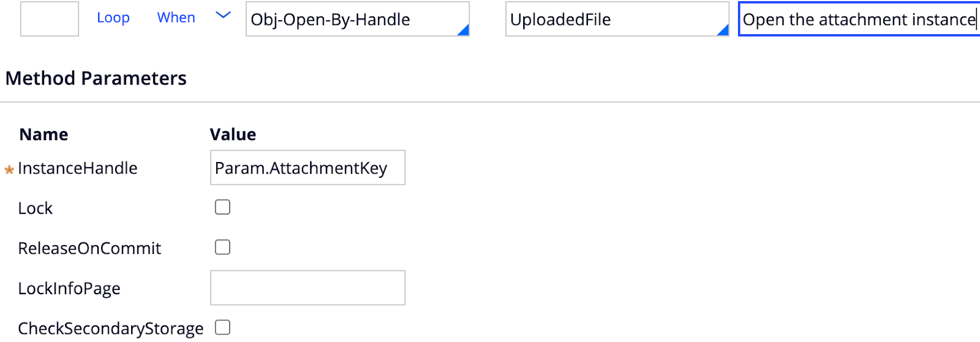Click the required asterisk beside InstanceHandle

9,169
